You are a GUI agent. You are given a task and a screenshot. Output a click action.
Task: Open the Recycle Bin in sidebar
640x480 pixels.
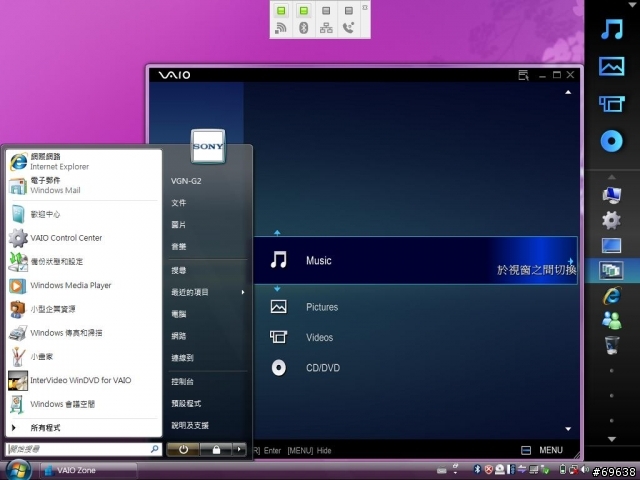pos(611,345)
